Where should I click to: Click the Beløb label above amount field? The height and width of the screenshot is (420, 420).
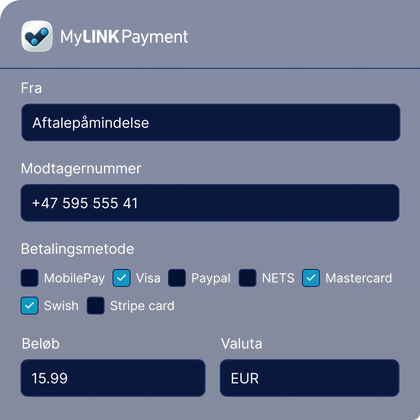tap(41, 344)
